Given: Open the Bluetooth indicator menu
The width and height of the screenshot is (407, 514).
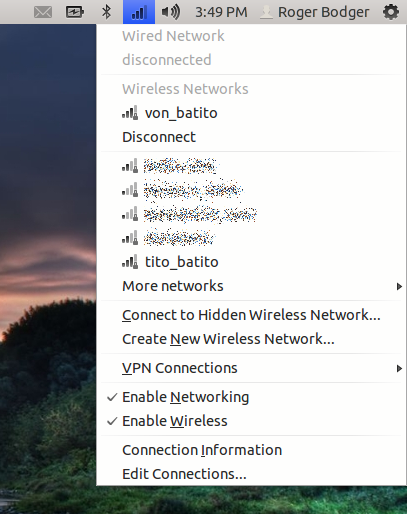Looking at the screenshot, I should [x=106, y=12].
